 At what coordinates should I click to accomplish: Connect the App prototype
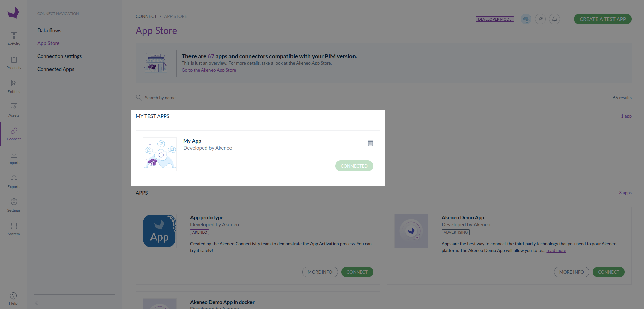pos(357,272)
